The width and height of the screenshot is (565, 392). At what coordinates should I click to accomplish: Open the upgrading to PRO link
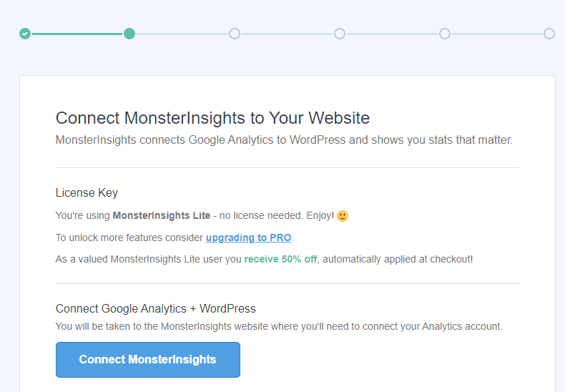pos(249,237)
